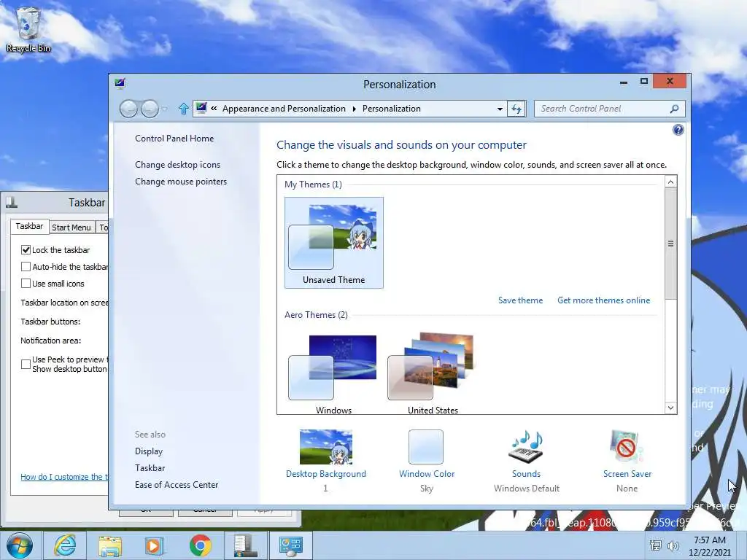Click the Sounds text link
Screen dimensions: 747x560
click(x=526, y=474)
